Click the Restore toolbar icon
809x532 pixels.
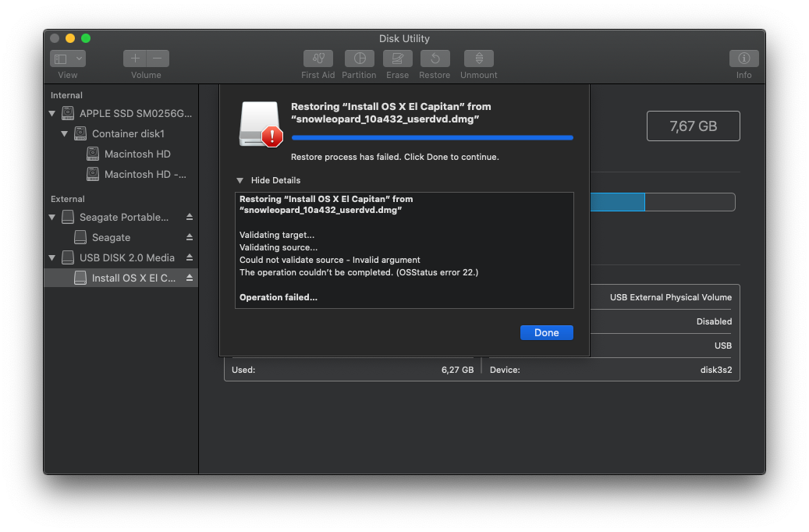pyautogui.click(x=435, y=59)
